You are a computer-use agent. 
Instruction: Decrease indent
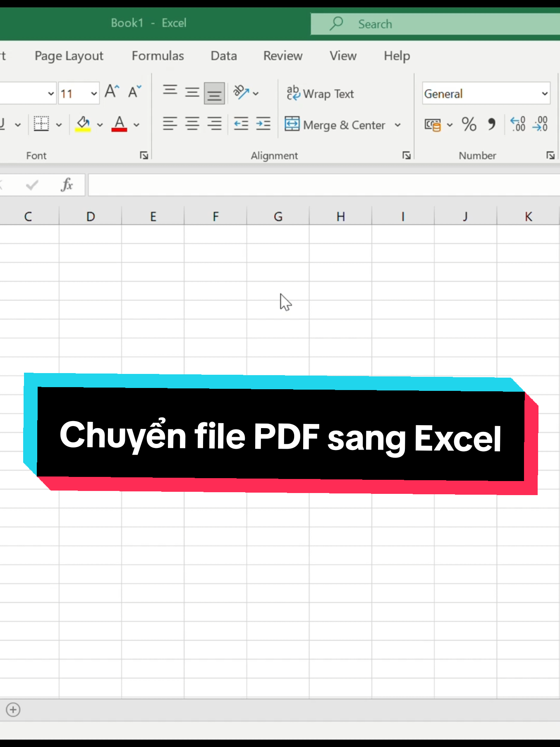(x=241, y=124)
